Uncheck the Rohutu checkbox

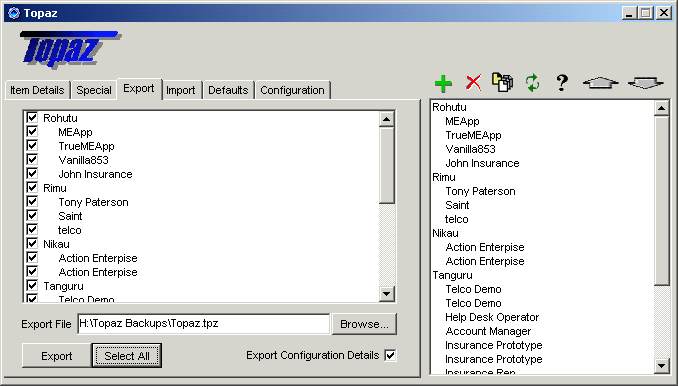pyautogui.click(x=32, y=117)
